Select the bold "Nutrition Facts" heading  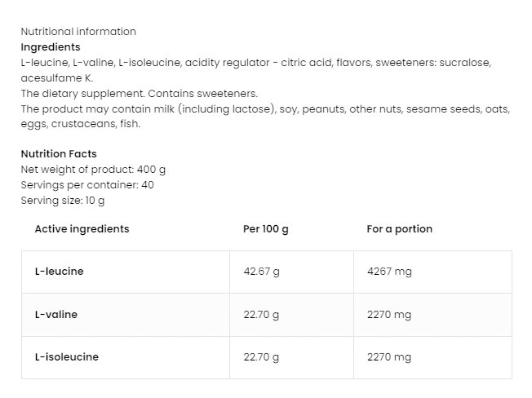(59, 153)
